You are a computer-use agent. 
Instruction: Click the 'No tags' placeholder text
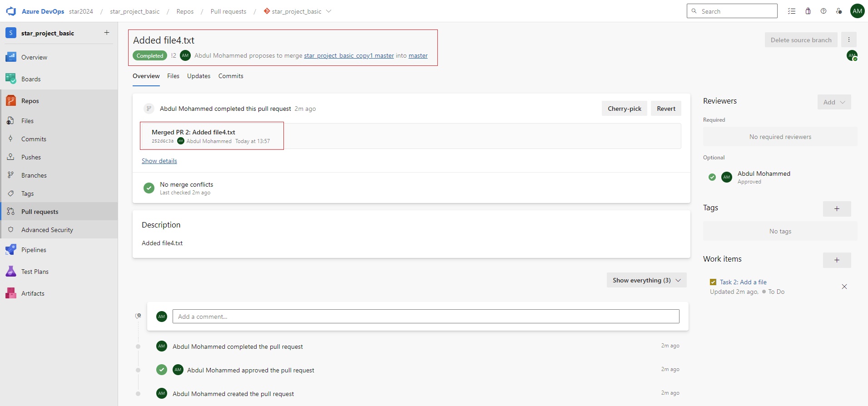point(780,231)
